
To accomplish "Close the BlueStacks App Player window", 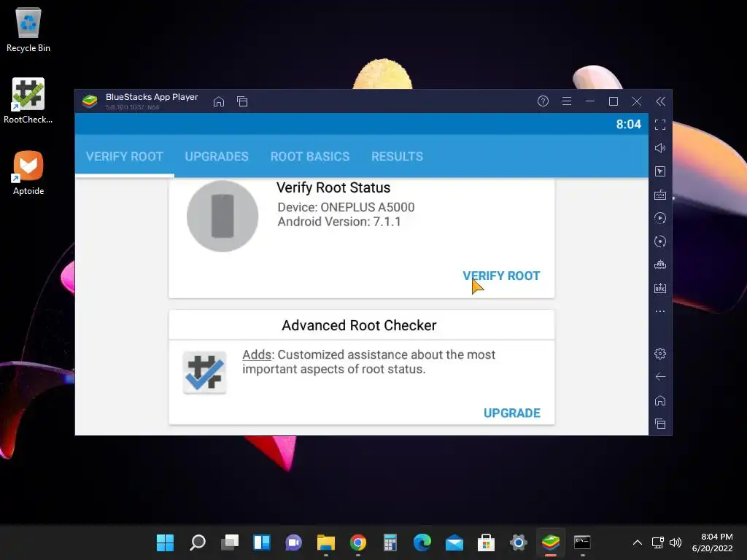I will point(637,101).
